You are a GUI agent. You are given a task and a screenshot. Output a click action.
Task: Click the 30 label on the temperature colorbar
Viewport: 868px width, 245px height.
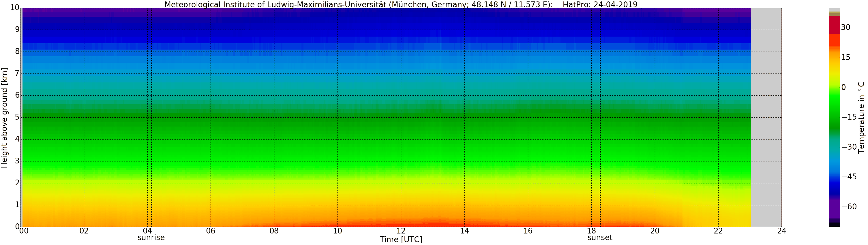pyautogui.click(x=845, y=28)
